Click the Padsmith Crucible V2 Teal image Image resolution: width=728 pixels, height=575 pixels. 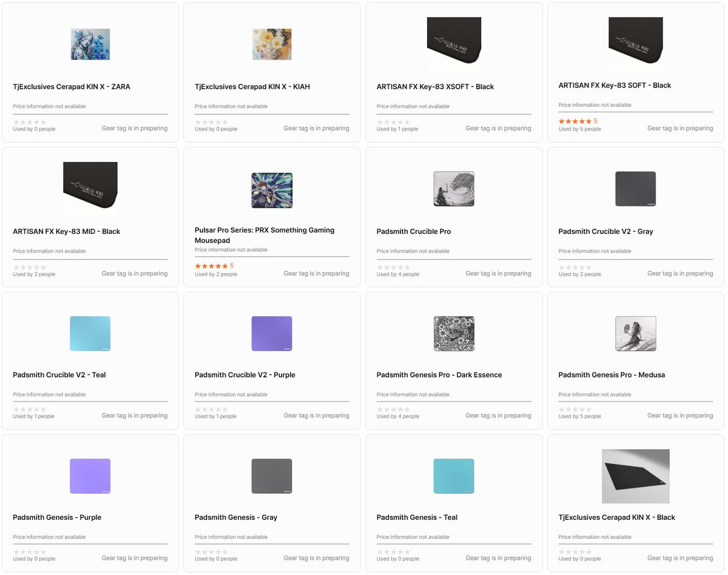[x=90, y=333]
